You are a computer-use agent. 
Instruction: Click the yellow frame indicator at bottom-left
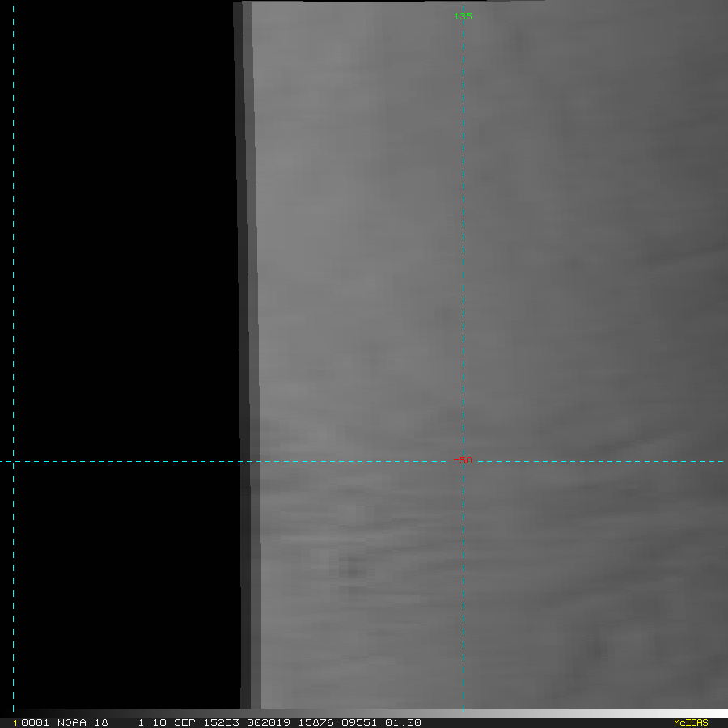click(15, 723)
